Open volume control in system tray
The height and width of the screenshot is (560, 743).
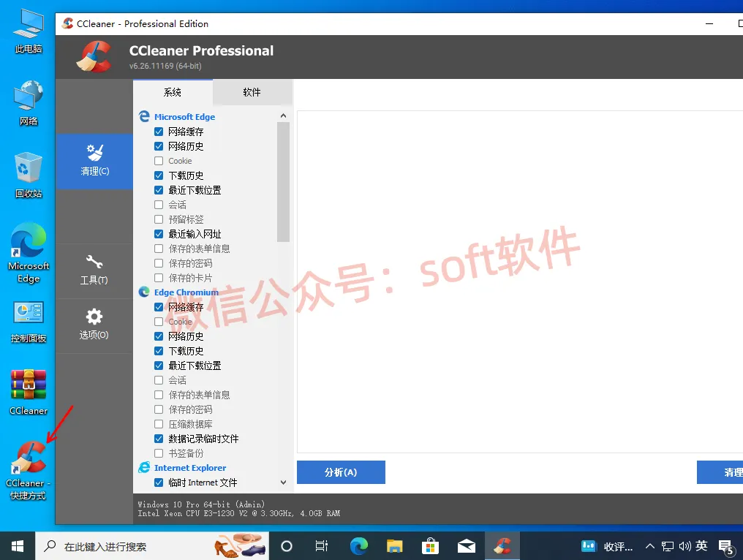pos(684,546)
